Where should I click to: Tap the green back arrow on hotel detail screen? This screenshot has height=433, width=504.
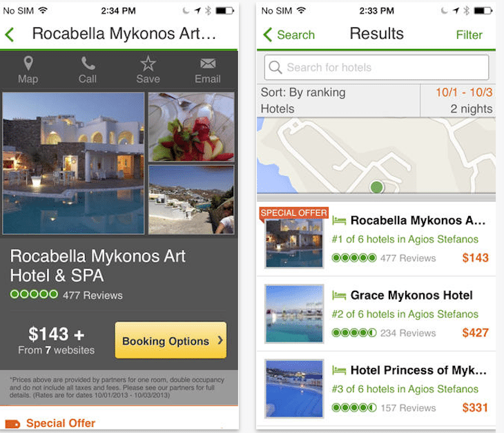click(10, 35)
